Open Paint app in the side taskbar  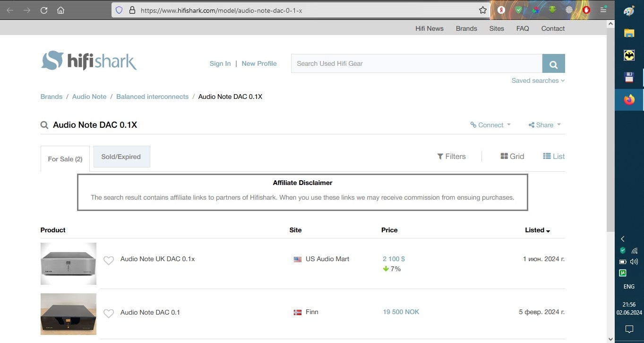point(629,11)
